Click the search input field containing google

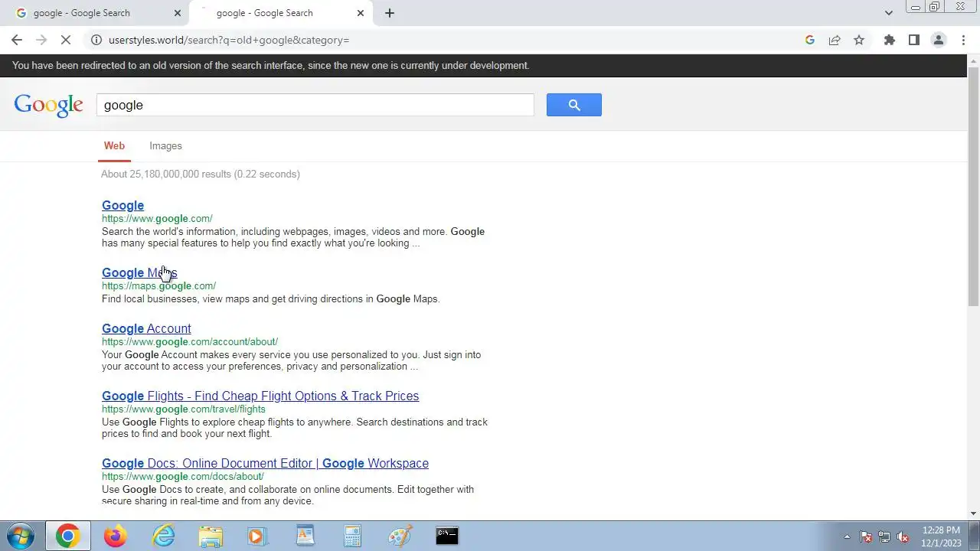(315, 105)
